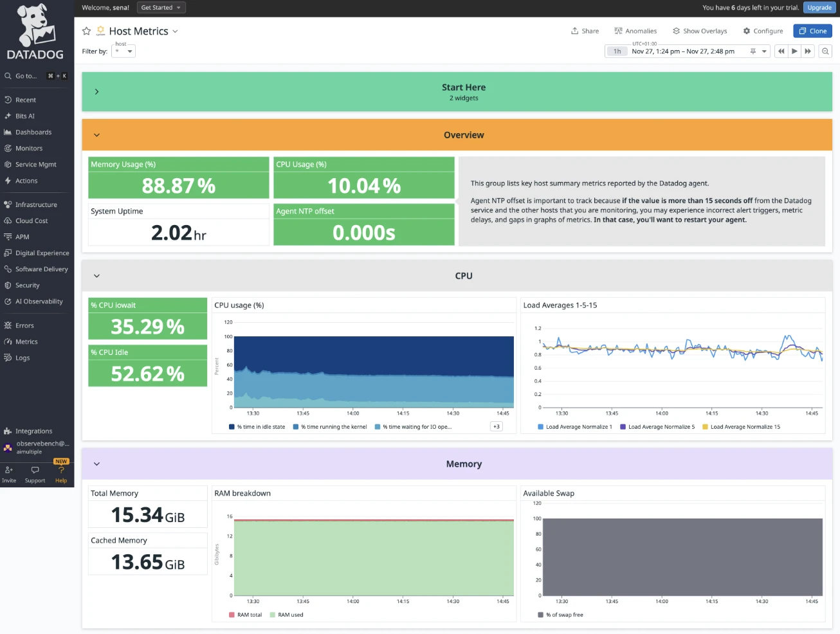
Task: Click Memory Usage 88.87% widget
Action: pos(179,178)
